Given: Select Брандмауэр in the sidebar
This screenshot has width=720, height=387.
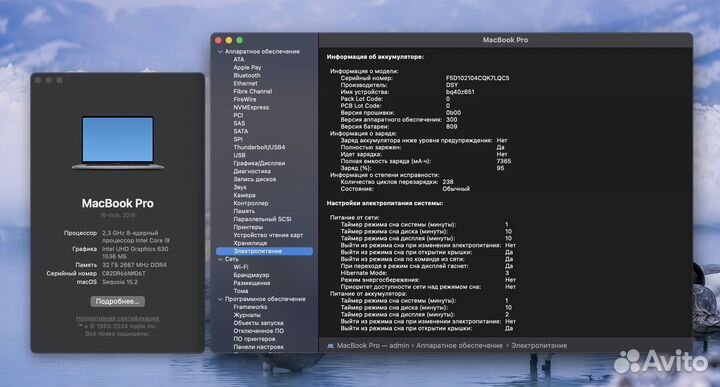Looking at the screenshot, I should (251, 275).
